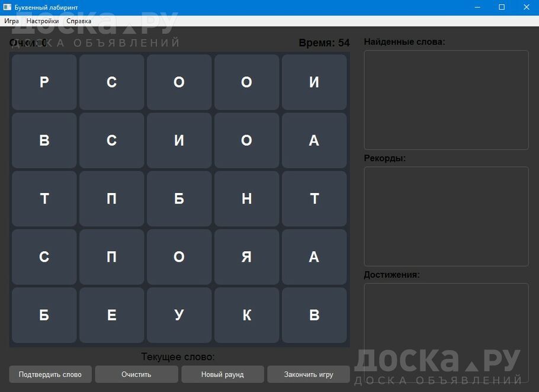Image resolution: width=539 pixels, height=392 pixels.
Task: Confirm word with Подтвердить слово button
Action: tap(50, 374)
